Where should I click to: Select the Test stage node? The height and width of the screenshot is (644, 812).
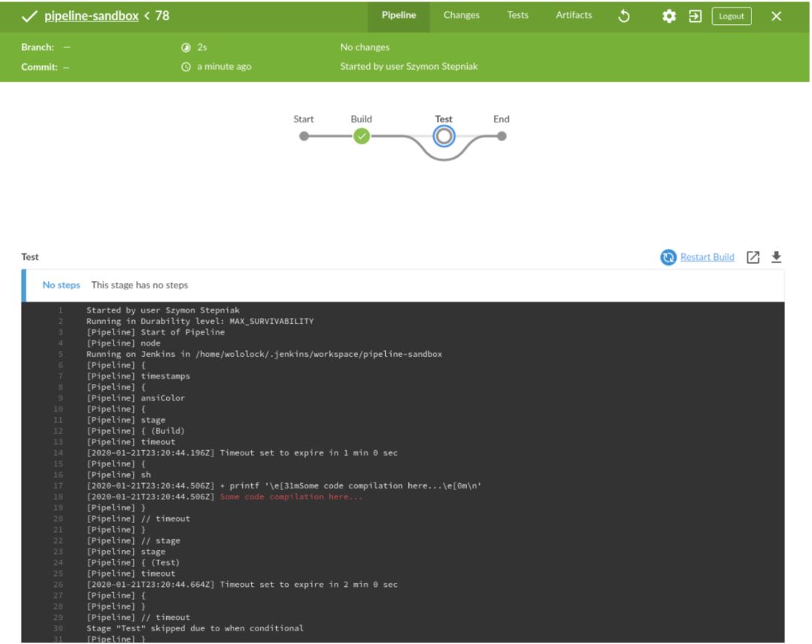pos(444,136)
